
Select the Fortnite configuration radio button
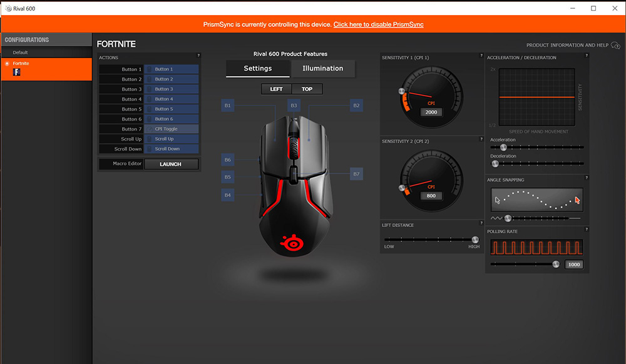[7, 64]
